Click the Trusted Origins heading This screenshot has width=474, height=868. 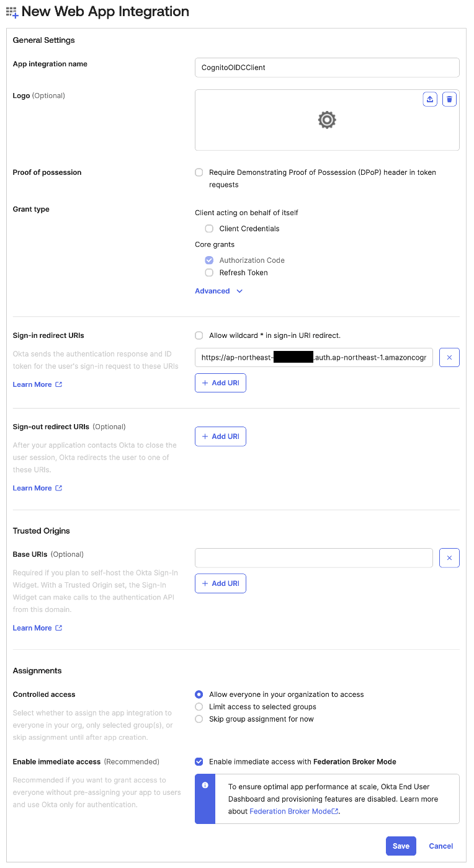click(x=42, y=531)
